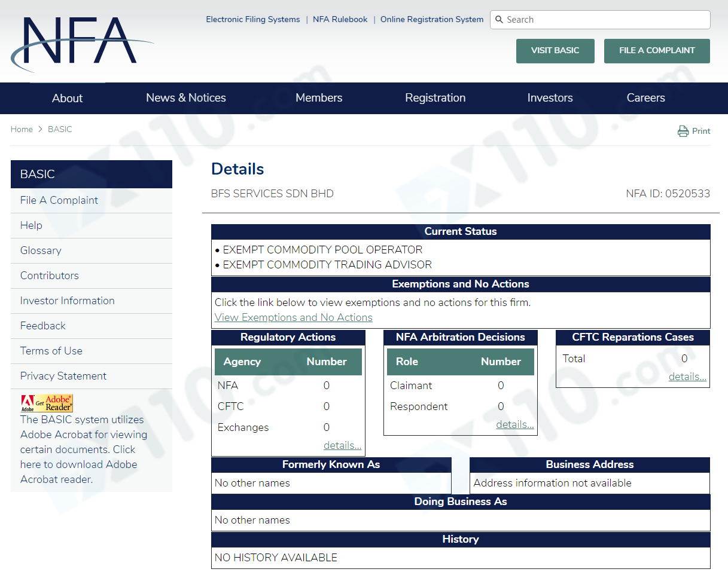Click View Exemptions and No Actions link

[294, 318]
